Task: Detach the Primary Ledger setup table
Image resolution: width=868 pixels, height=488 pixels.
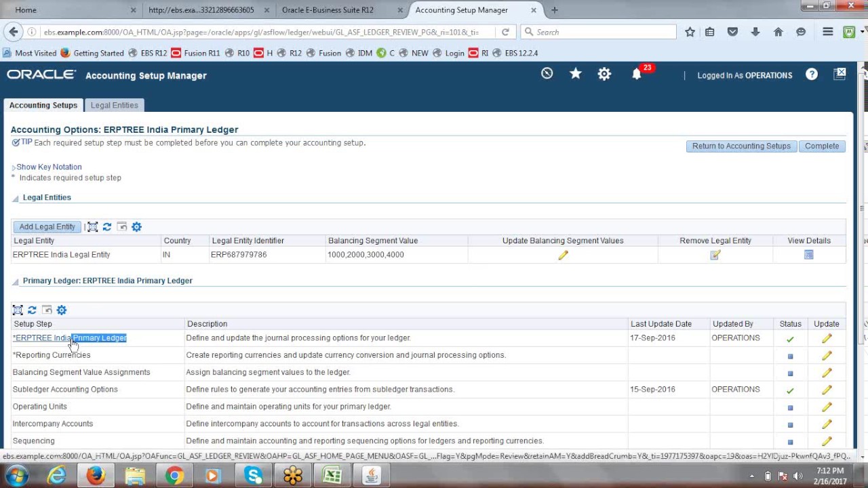Action: [x=18, y=310]
